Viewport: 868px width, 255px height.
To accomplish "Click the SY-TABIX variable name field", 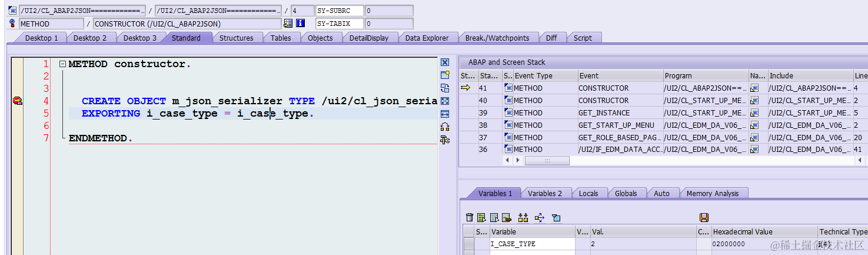I will [339, 24].
